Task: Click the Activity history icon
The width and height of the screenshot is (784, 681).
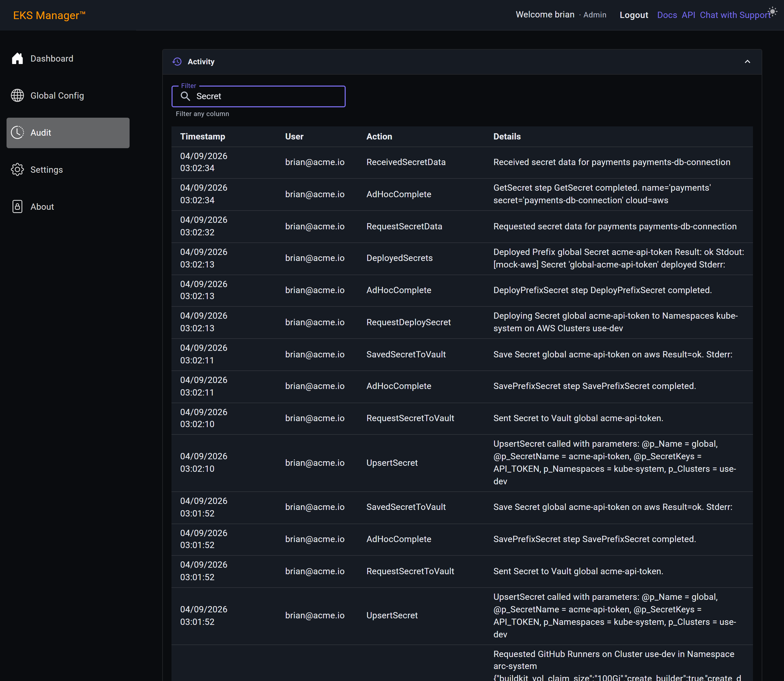Action: coord(177,62)
